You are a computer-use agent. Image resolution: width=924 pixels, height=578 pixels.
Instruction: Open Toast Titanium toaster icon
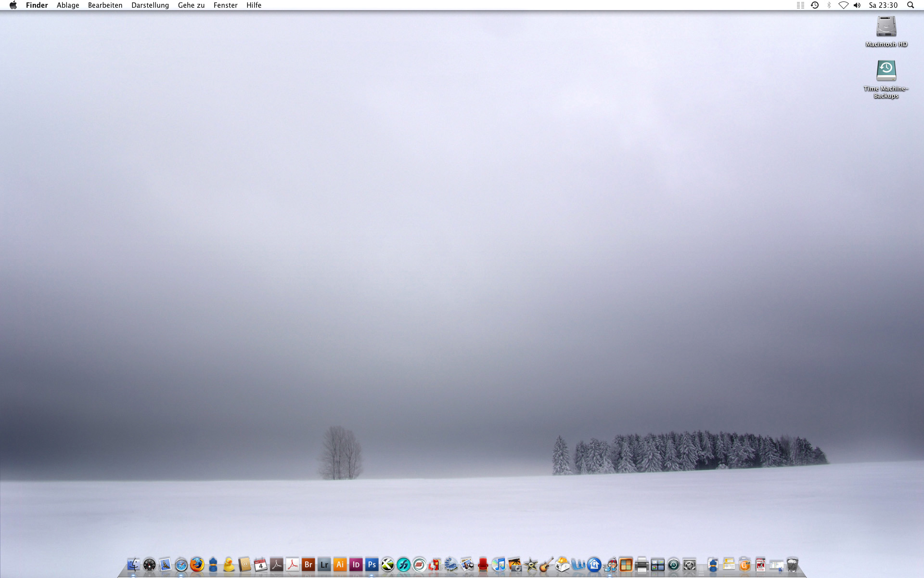click(562, 565)
